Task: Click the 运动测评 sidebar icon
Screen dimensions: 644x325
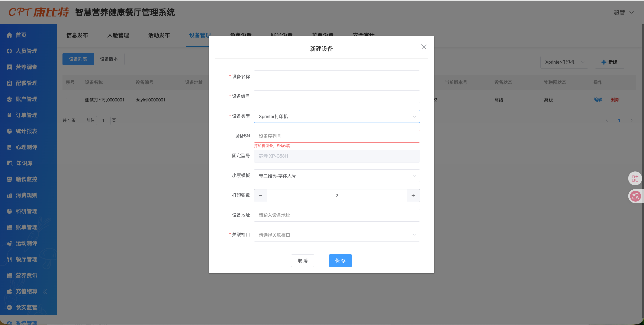Action: (x=9, y=243)
